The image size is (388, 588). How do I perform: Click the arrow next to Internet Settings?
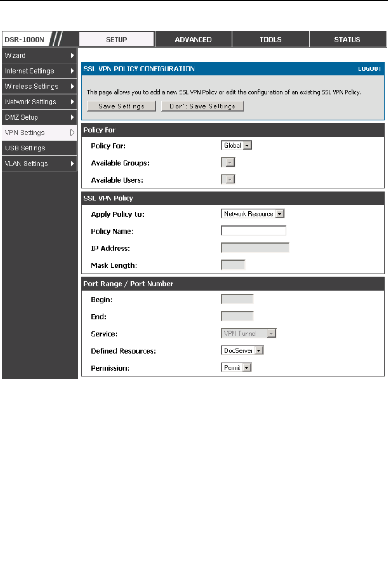coord(72,71)
